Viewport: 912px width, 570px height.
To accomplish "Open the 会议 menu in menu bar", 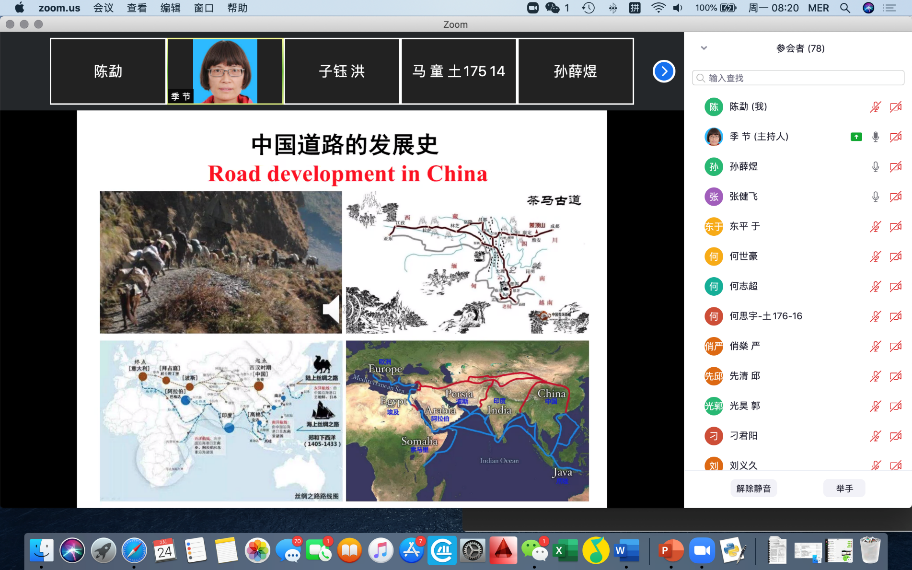I will tap(103, 8).
